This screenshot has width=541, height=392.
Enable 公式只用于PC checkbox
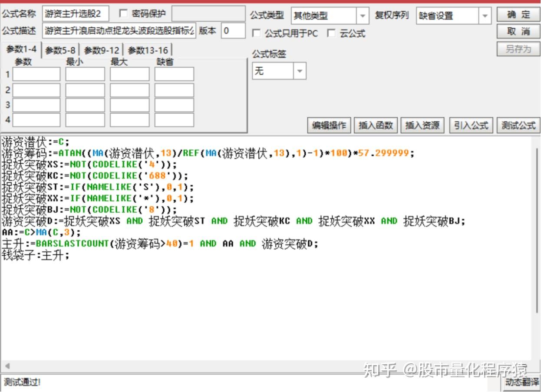tap(257, 33)
